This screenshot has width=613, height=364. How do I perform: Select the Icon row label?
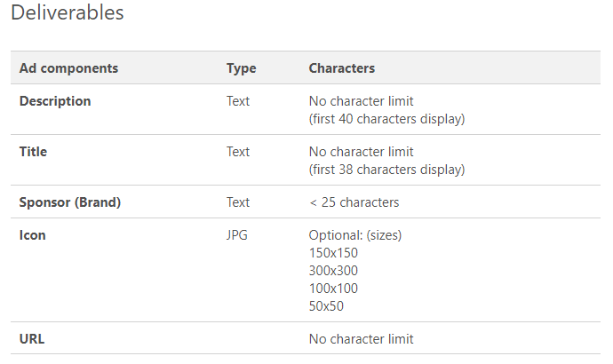pos(33,235)
